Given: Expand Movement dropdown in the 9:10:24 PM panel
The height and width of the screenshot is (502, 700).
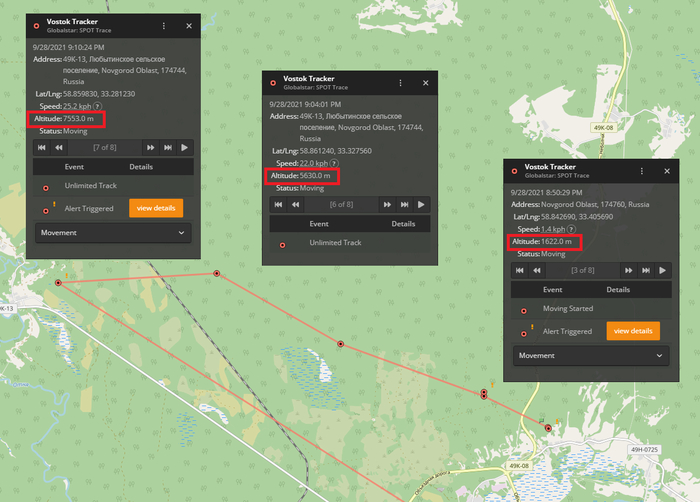Looking at the screenshot, I should (112, 232).
